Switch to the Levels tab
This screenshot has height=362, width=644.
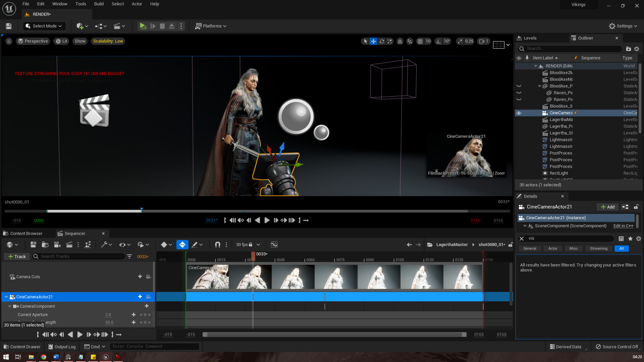point(530,38)
